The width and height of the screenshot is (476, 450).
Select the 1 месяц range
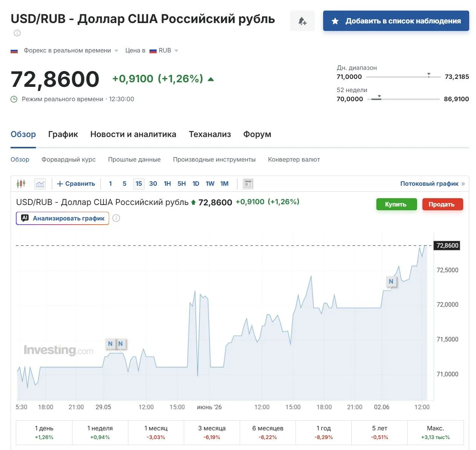click(x=156, y=433)
